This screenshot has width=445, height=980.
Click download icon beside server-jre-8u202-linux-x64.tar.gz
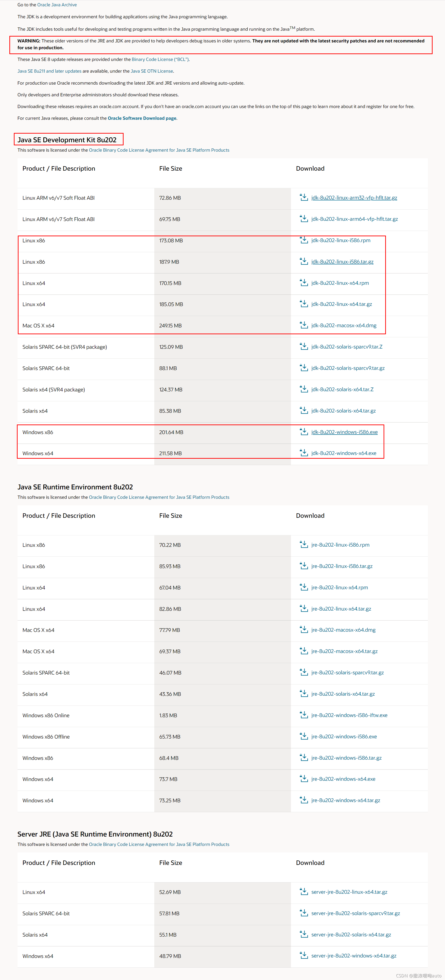305,892
